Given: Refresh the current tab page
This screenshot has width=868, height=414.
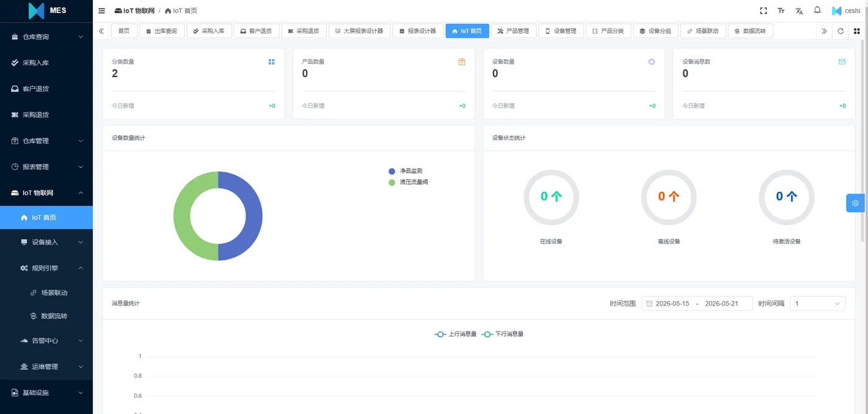Looking at the screenshot, I should click(x=841, y=31).
